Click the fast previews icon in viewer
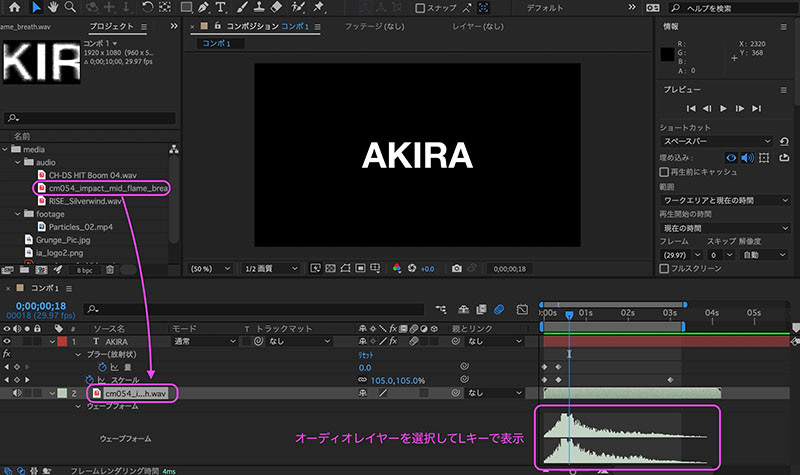Viewport: 800px width, 475px height. 315,268
